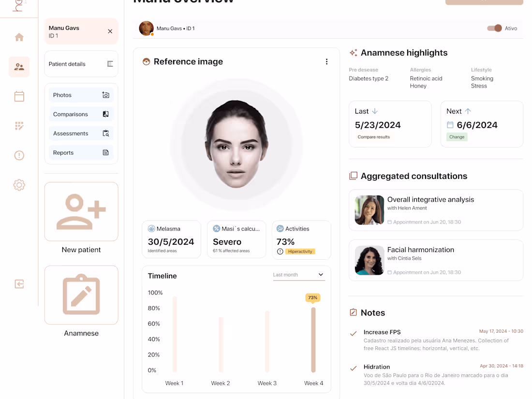Toggle the Ativo switch off
Viewport: 532px width, 399px height.
coord(494,28)
